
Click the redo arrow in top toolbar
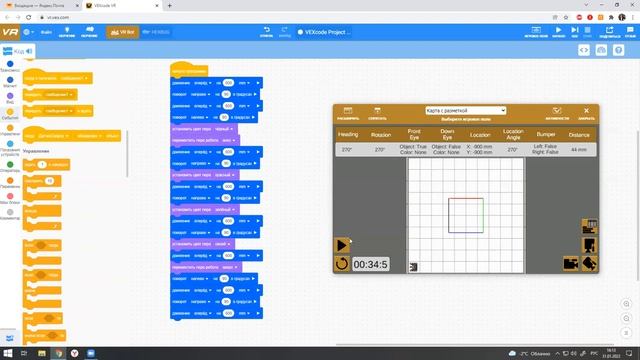(284, 32)
